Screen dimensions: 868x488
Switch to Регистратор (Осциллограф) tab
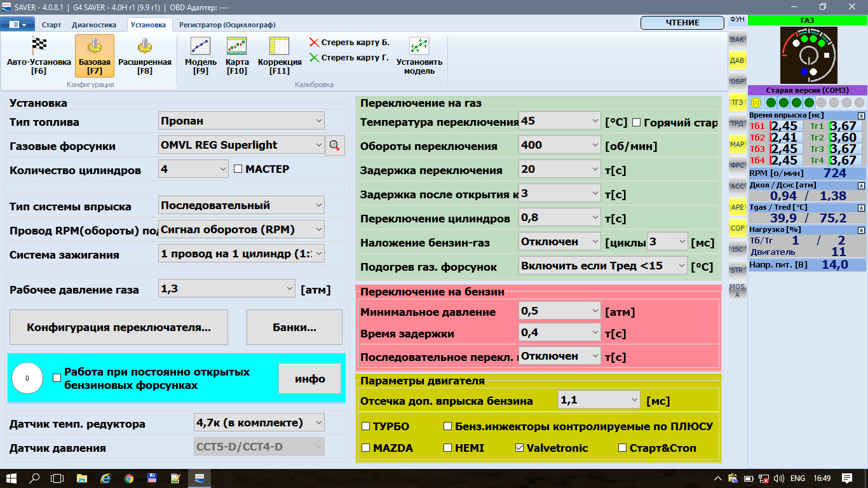tap(227, 25)
